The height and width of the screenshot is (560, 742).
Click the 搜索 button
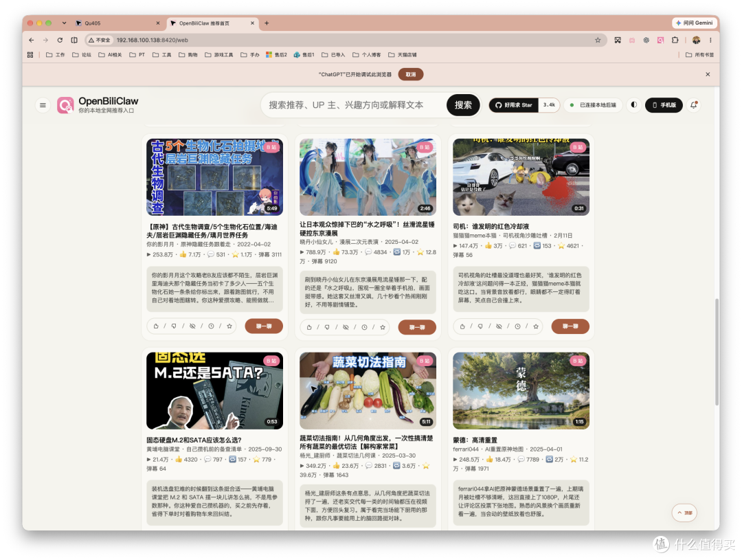[463, 105]
